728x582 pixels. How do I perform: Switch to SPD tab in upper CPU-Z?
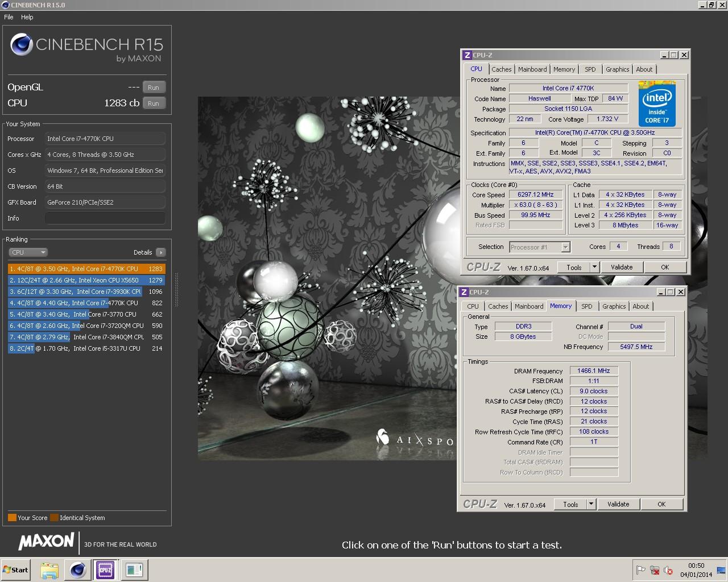(590, 69)
